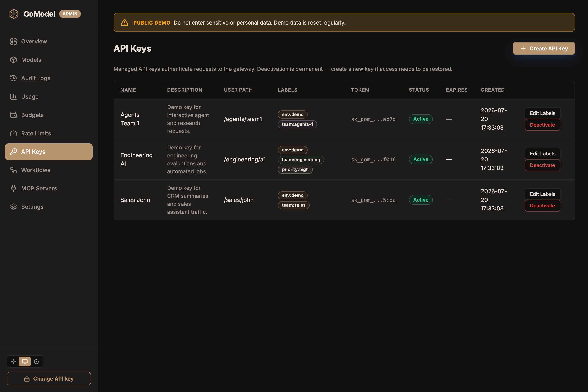Click the plus icon on Create API Key
This screenshot has height=392, width=588.
coord(523,48)
